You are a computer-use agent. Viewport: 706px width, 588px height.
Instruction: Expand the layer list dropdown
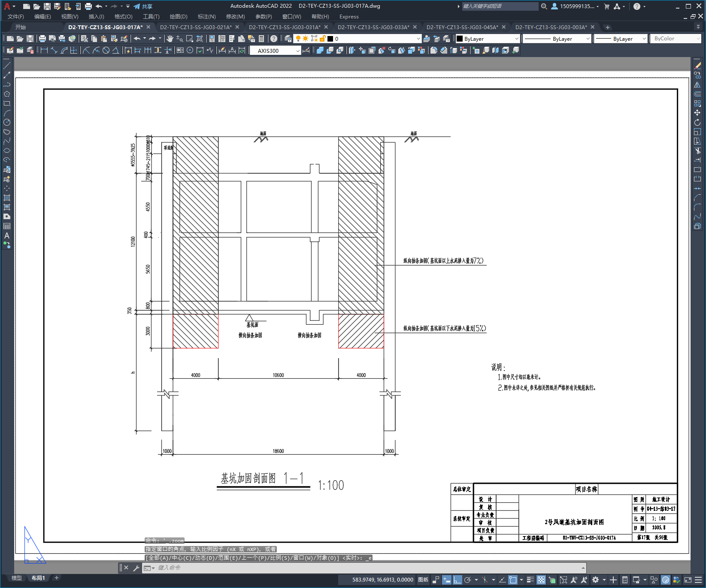(418, 39)
